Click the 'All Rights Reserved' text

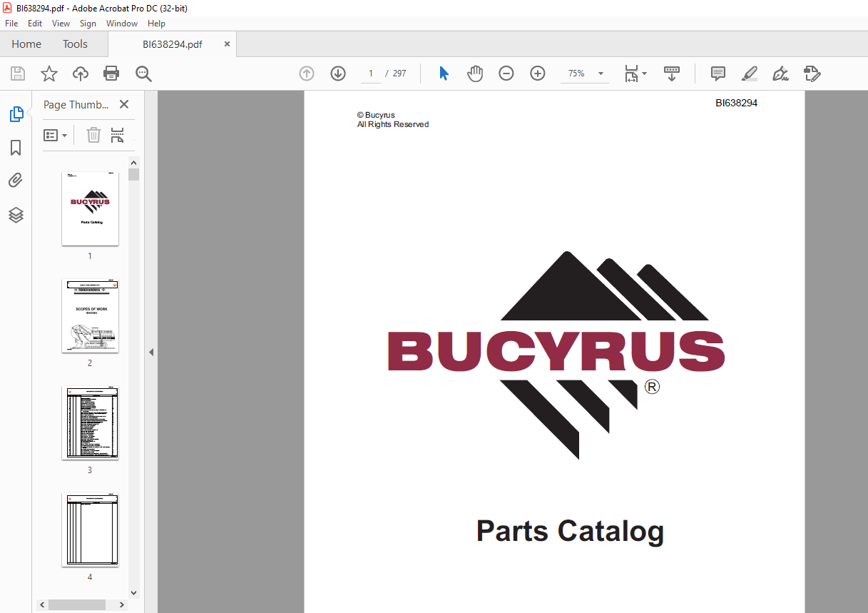(393, 124)
